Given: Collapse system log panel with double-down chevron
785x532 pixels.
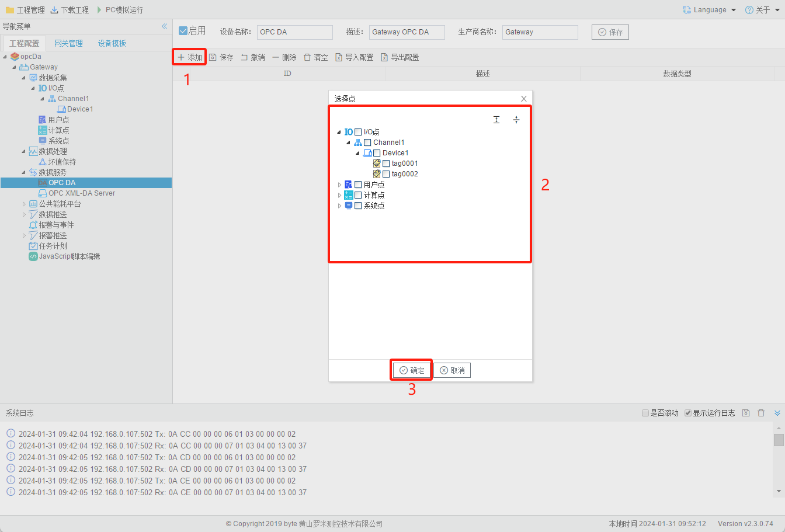Looking at the screenshot, I should pyautogui.click(x=777, y=413).
